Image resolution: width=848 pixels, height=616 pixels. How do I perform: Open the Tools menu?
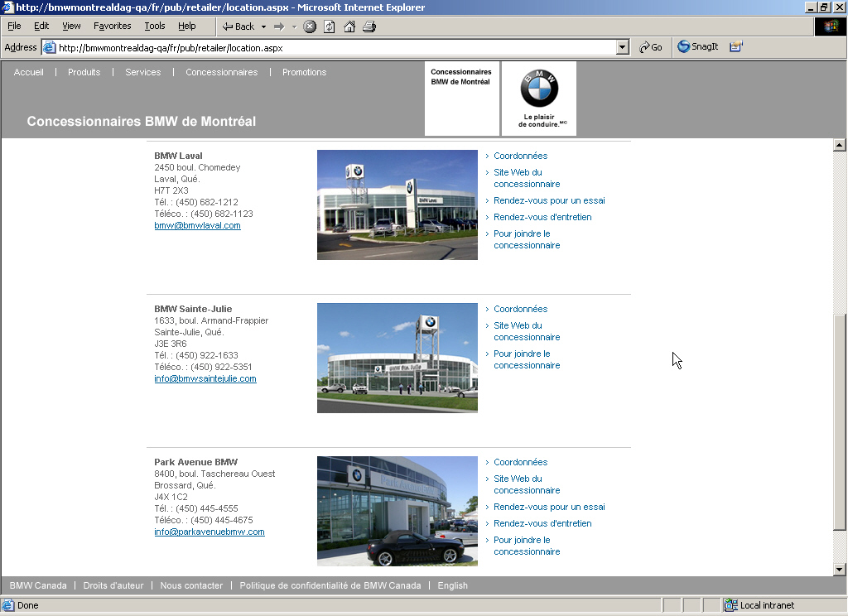pos(155,26)
